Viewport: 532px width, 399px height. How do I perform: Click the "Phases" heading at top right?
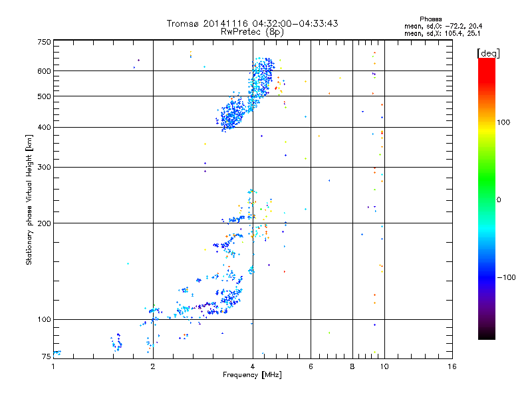430,19
